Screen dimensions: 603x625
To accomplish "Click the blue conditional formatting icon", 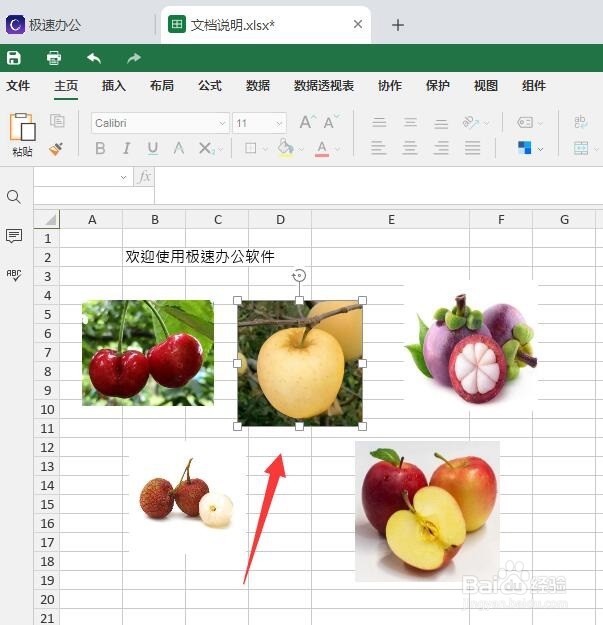I will click(x=524, y=148).
